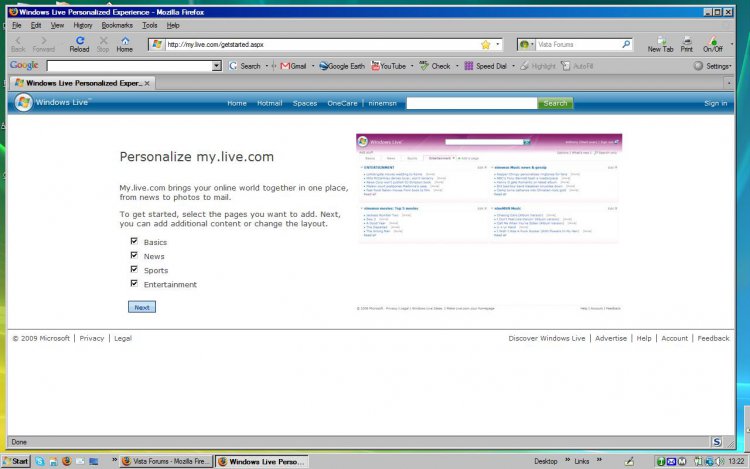Screen dimensions: 750x469
Task: Click the URL address bar
Action: coord(323,44)
